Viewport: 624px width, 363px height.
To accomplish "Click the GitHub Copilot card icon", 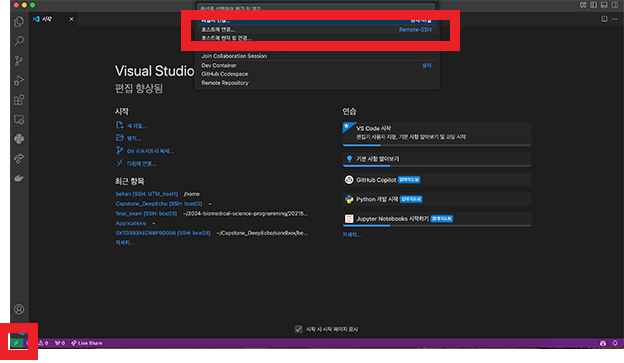I will click(x=349, y=180).
